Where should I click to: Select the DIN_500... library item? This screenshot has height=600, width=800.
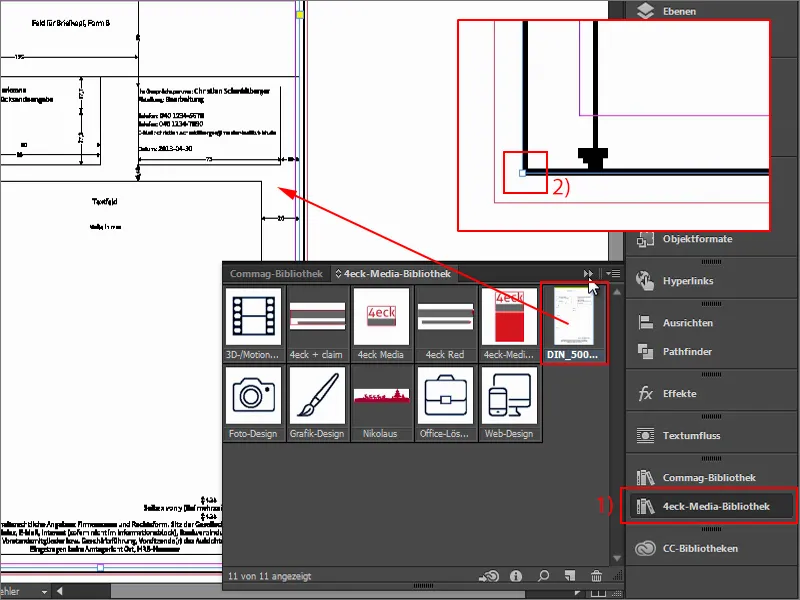tap(573, 324)
